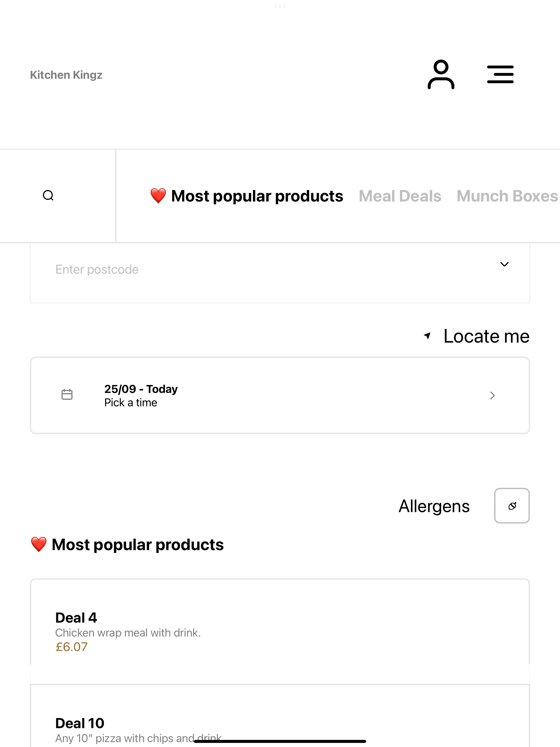The width and height of the screenshot is (560, 747).
Task: Select the Most popular products tab
Action: coord(247,196)
